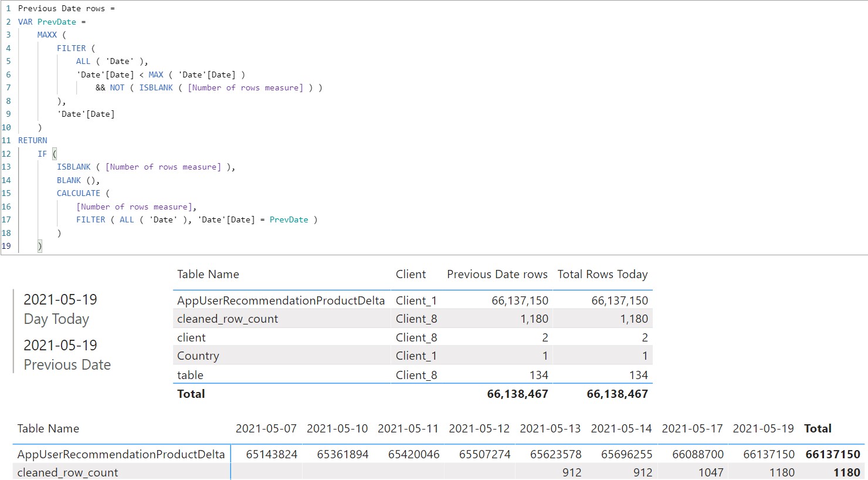The height and width of the screenshot is (480, 868).
Task: Click the bold 1180 matrix total
Action: point(846,472)
